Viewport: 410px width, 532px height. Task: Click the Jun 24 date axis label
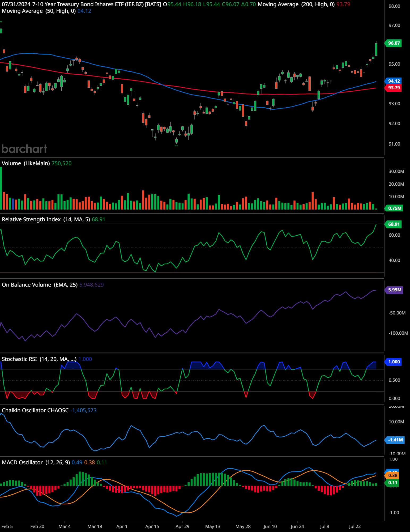click(297, 526)
